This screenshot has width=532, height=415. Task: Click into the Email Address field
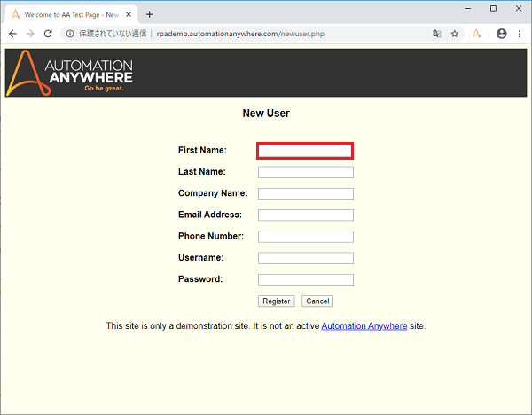point(306,215)
